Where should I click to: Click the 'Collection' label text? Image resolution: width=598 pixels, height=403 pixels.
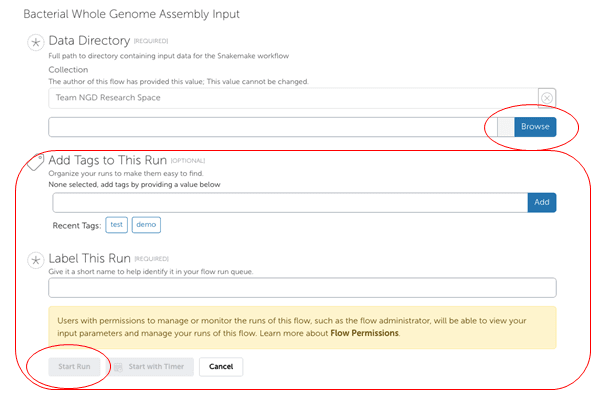pos(68,70)
